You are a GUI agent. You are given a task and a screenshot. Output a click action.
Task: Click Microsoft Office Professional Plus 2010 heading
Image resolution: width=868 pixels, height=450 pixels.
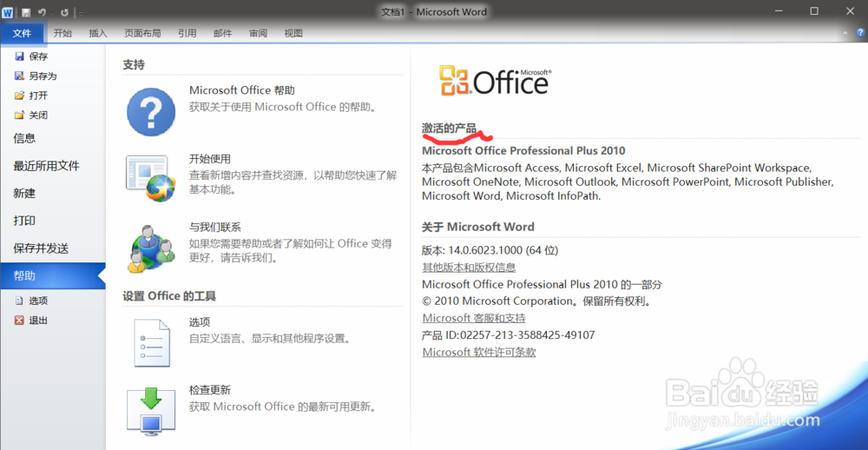pos(523,151)
